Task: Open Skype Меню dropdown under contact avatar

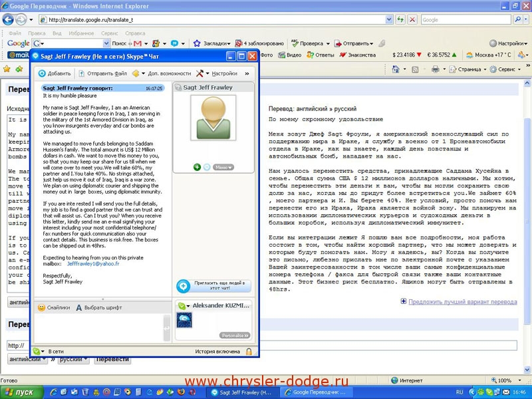Action: coord(223,168)
